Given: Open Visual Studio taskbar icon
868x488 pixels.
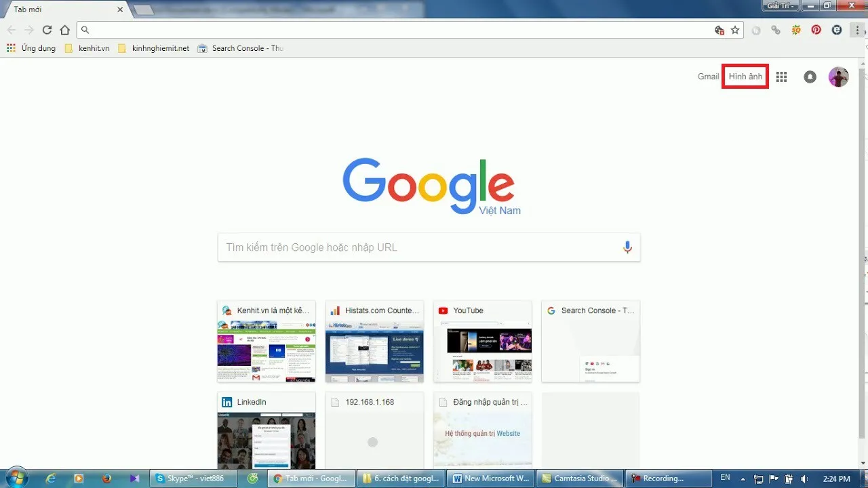Looking at the screenshot, I should [x=134, y=479].
